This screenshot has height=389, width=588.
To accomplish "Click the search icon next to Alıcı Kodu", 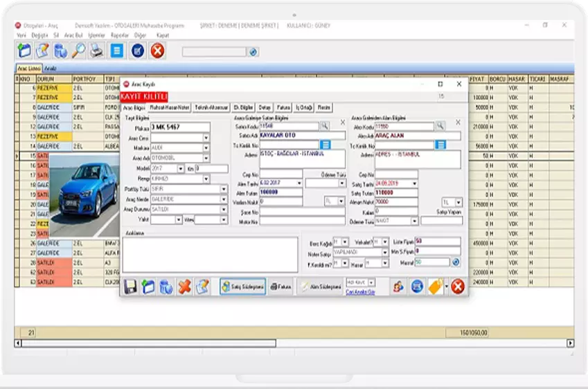I will tap(440, 126).
